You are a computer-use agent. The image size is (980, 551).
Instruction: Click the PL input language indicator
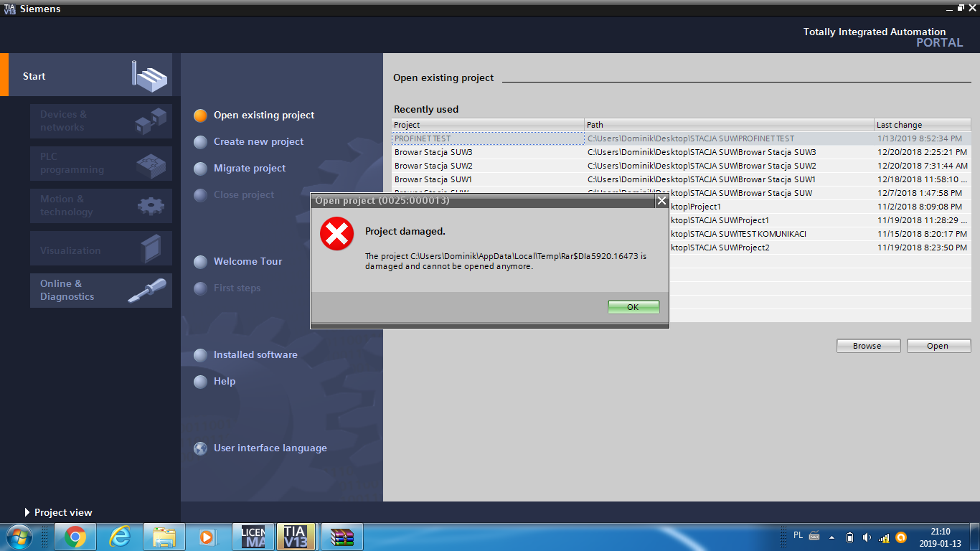pos(798,535)
